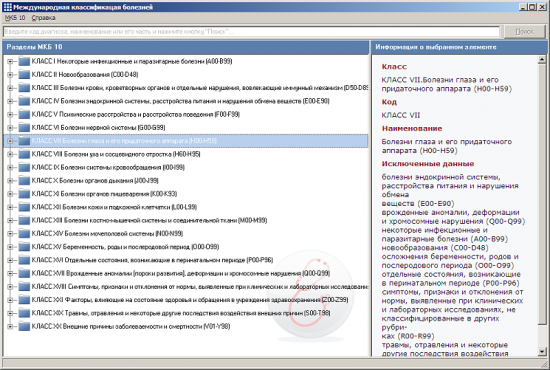
Task: Expand КЛАСС XIX Травмы, отравления node
Action: [x=10, y=313]
